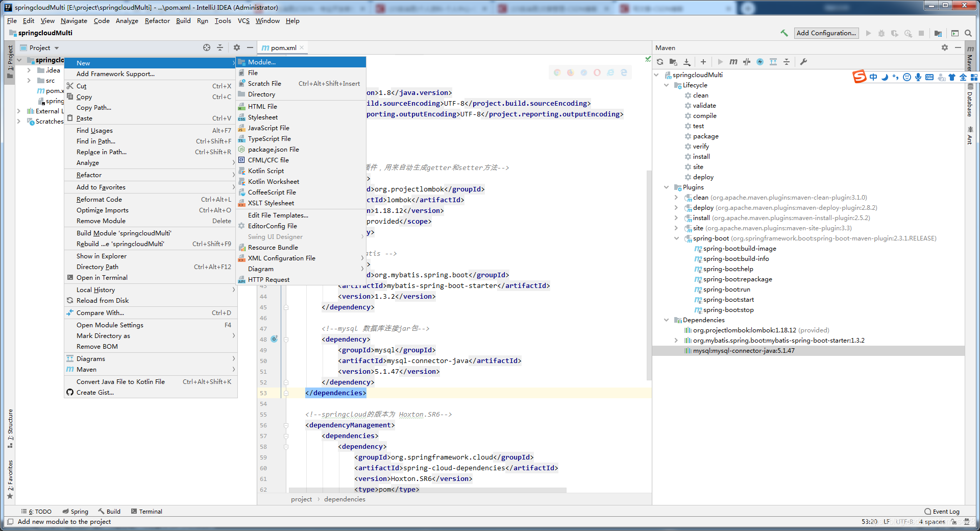Viewport: 980px width, 531px height.
Task: Click Add Configuration... button
Action: tap(826, 33)
